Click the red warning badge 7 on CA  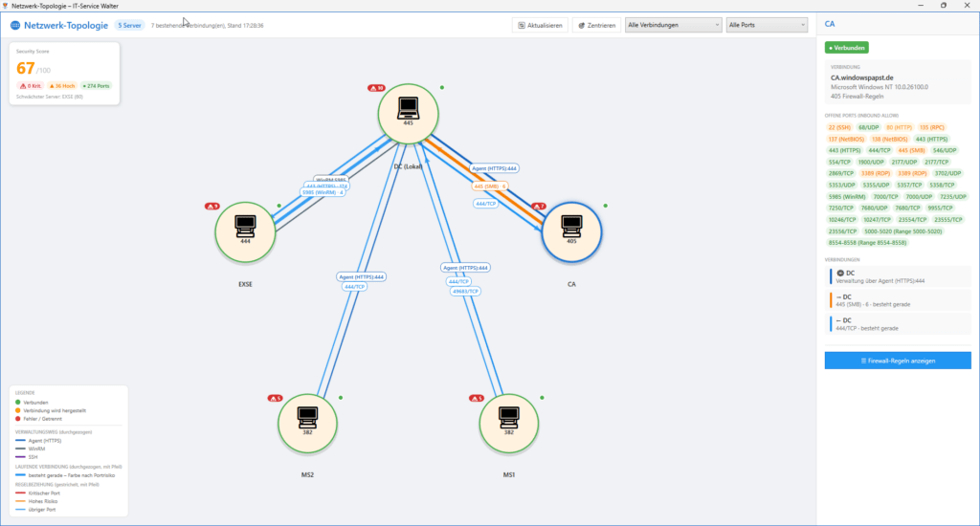coord(539,207)
